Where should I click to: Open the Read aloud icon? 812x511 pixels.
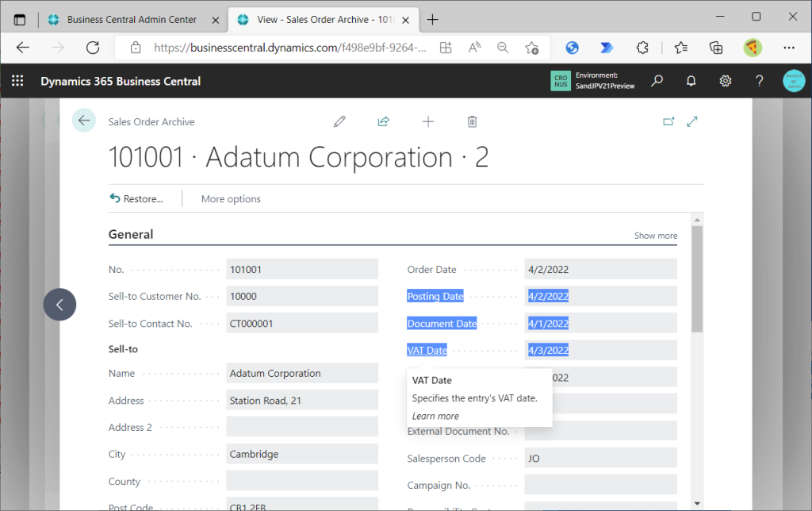click(x=474, y=48)
